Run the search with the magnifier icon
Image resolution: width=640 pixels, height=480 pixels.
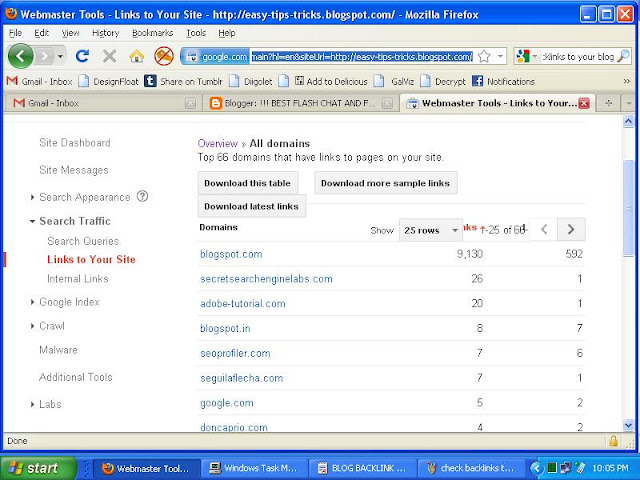623,56
